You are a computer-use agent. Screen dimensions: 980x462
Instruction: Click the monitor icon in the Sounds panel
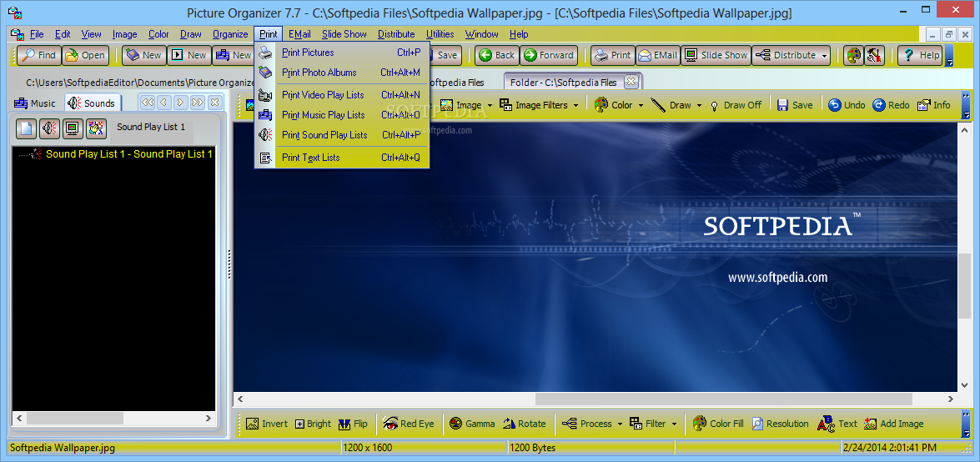(x=73, y=128)
